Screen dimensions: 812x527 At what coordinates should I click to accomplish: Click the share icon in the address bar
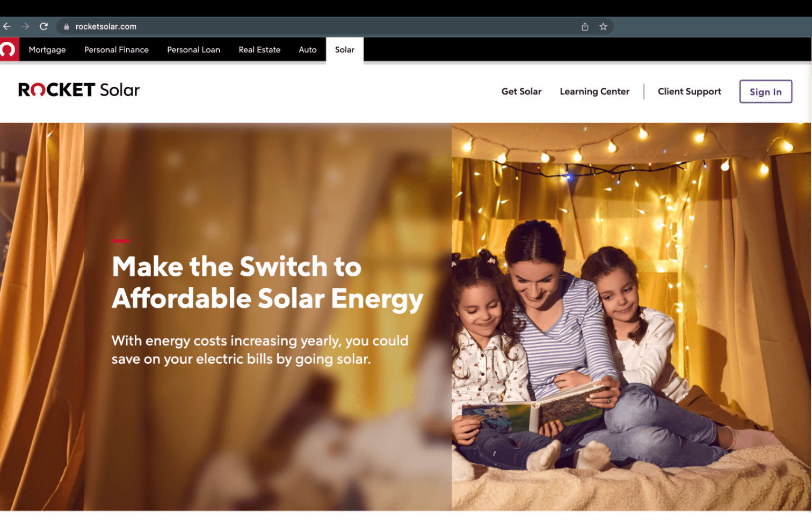coord(585,26)
